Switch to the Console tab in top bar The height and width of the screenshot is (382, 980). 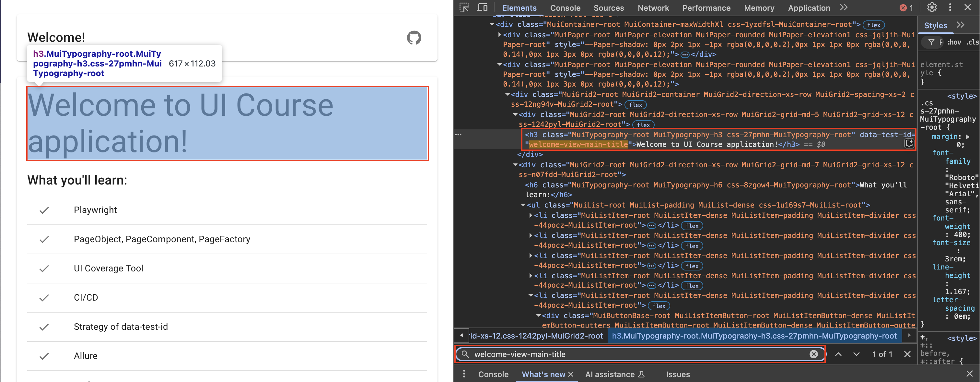(x=565, y=8)
